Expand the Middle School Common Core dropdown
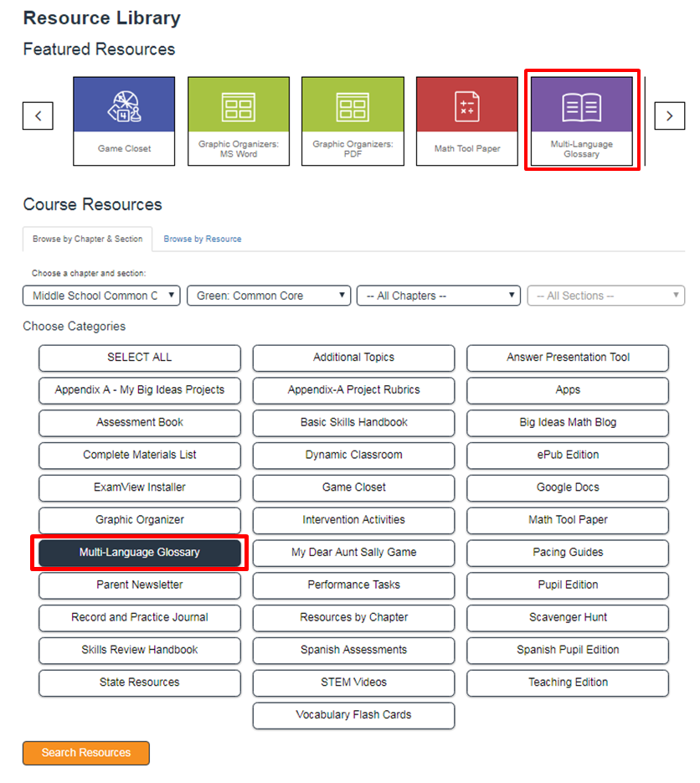700x783 pixels. pos(101,296)
